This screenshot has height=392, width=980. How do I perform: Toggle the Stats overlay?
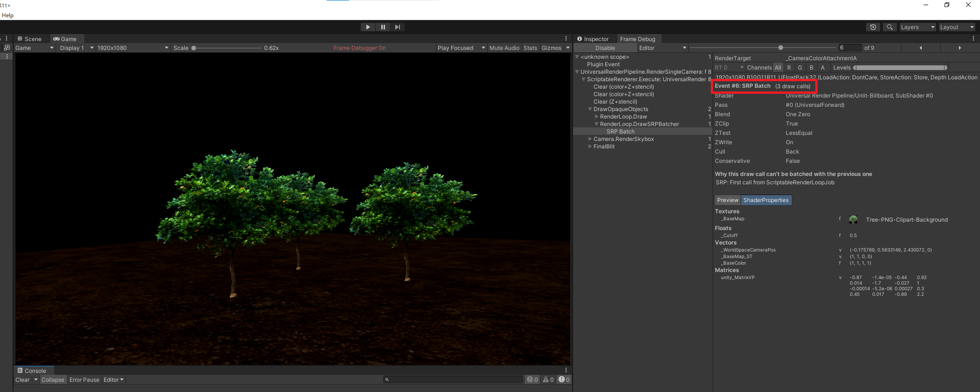[x=530, y=48]
